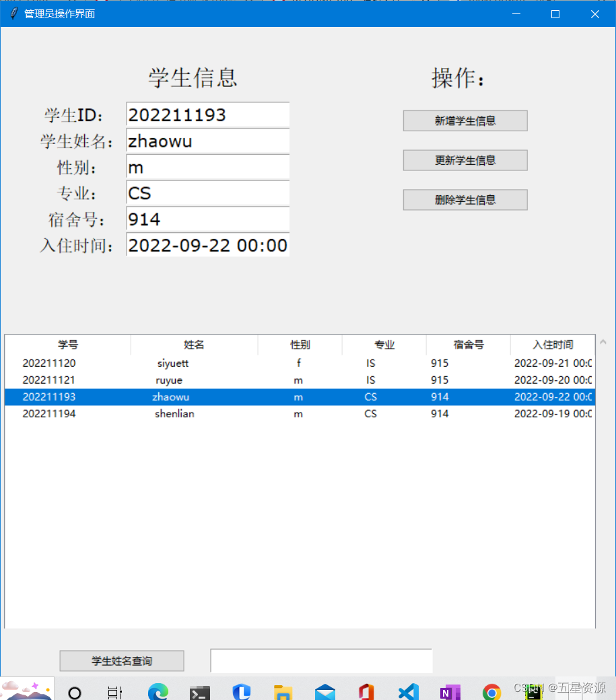Open the blue L app on taskbar
This screenshot has width=616, height=700.
pyautogui.click(x=242, y=692)
